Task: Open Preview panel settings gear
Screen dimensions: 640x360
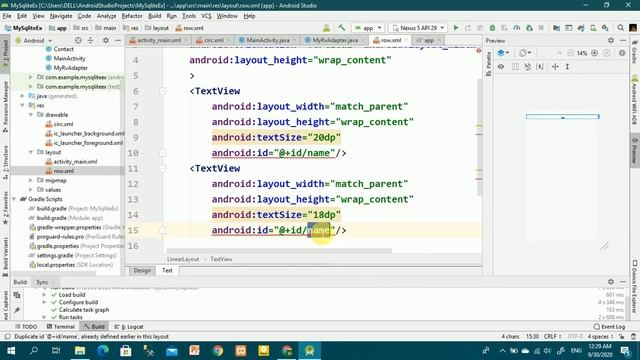Action: [x=611, y=40]
